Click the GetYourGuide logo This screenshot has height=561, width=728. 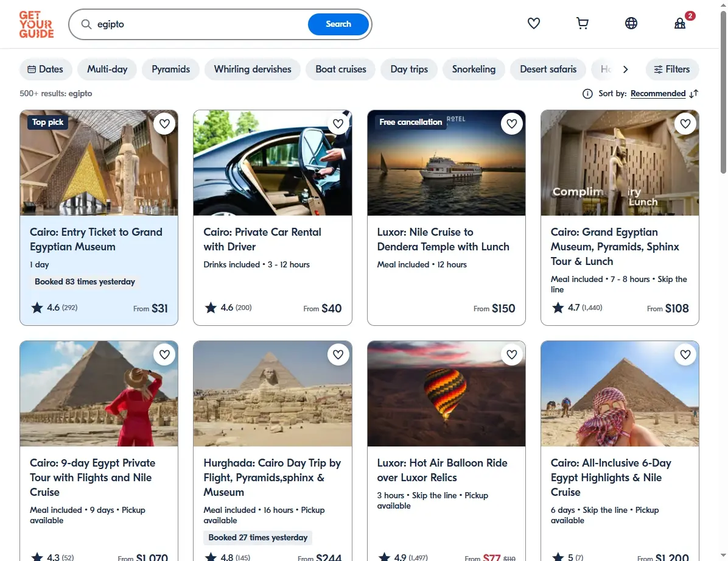point(36,24)
